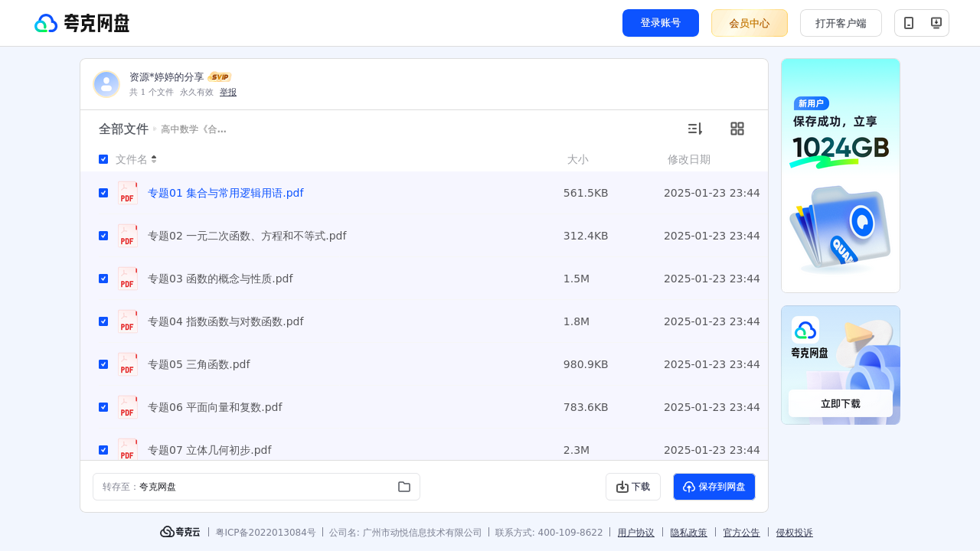The width and height of the screenshot is (980, 551).
Task: Open the 转存至 夸克网盘 destination selector
Action: [x=256, y=487]
